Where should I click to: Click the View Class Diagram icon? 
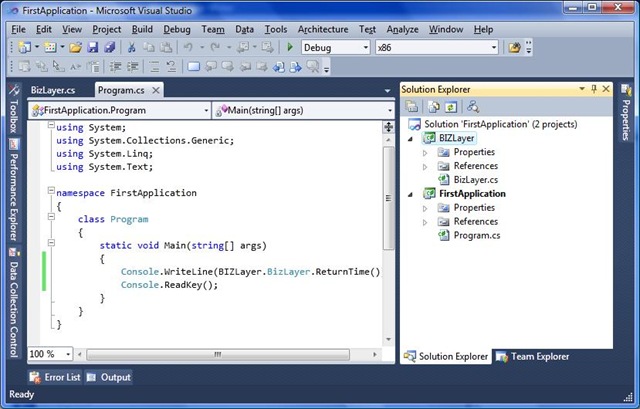[473, 107]
